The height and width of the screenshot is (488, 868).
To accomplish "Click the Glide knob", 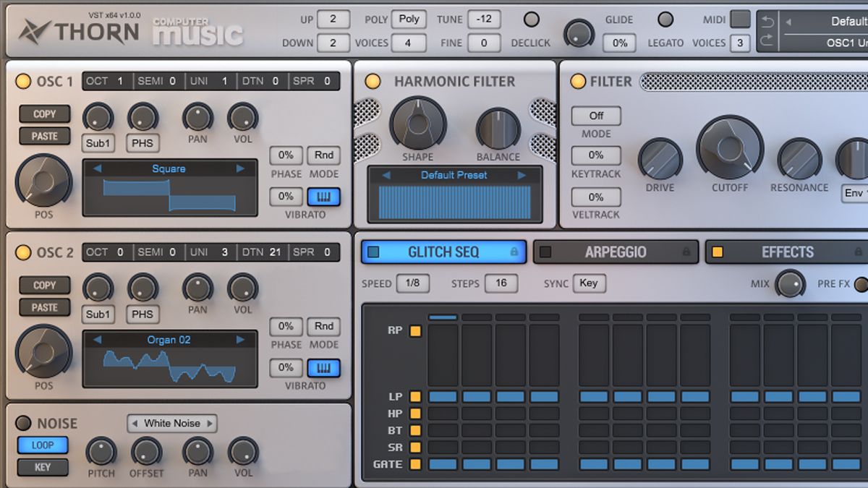I will (579, 32).
